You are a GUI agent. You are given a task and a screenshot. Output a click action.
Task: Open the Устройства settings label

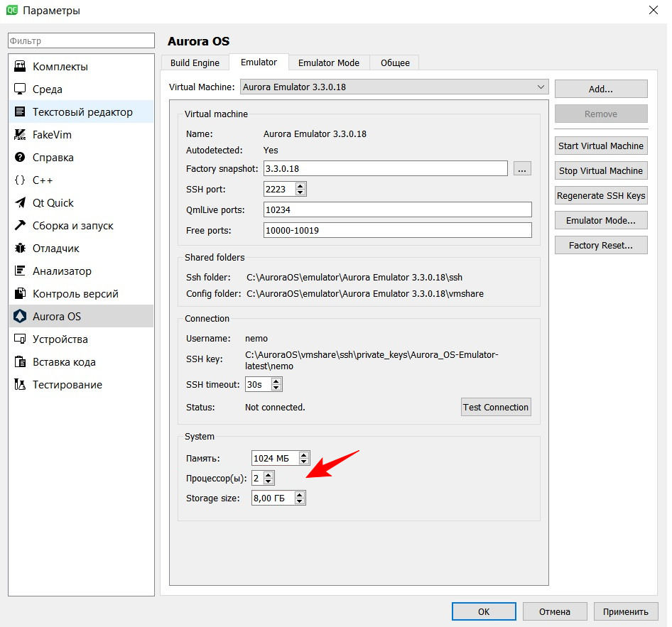tap(60, 339)
